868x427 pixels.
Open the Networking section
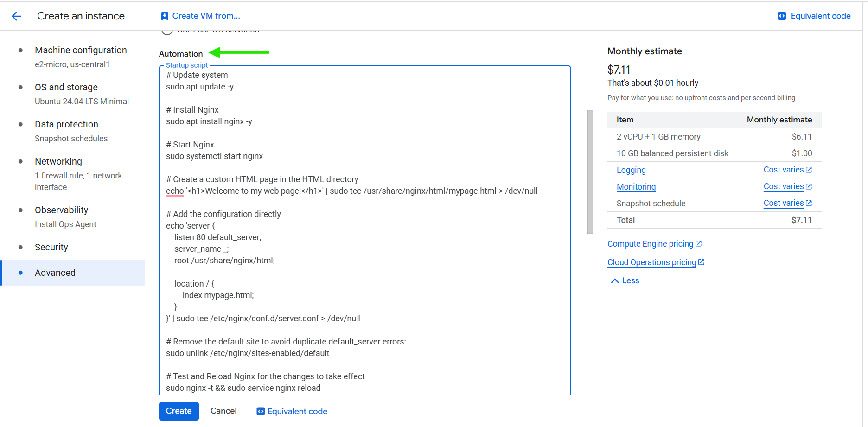(58, 161)
